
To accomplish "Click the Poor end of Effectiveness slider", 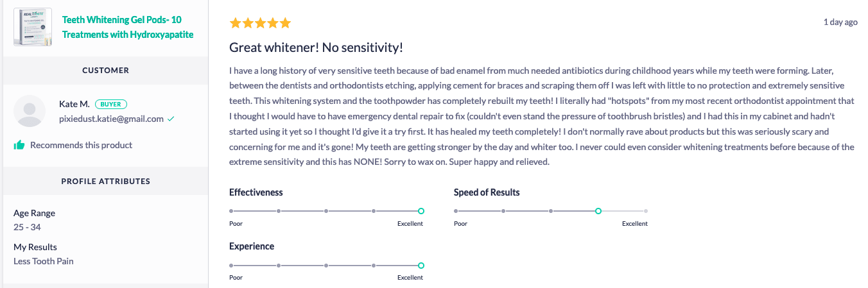I will [232, 211].
